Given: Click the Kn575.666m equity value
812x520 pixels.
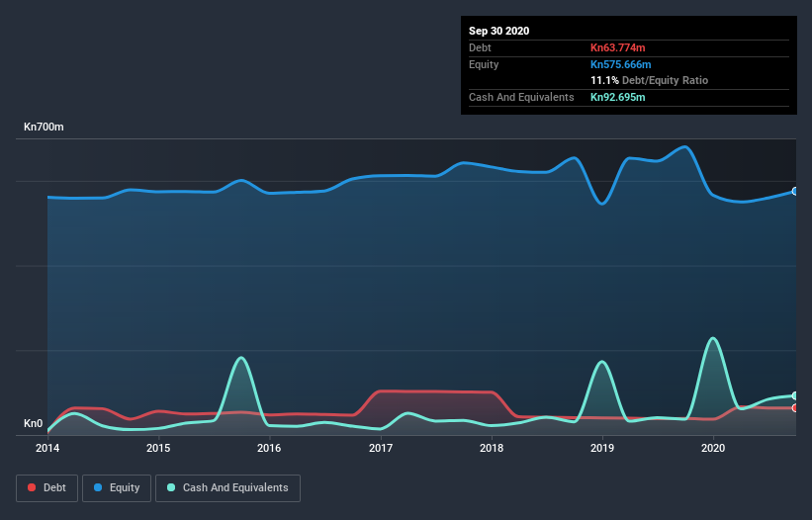Looking at the screenshot, I should click(621, 64).
